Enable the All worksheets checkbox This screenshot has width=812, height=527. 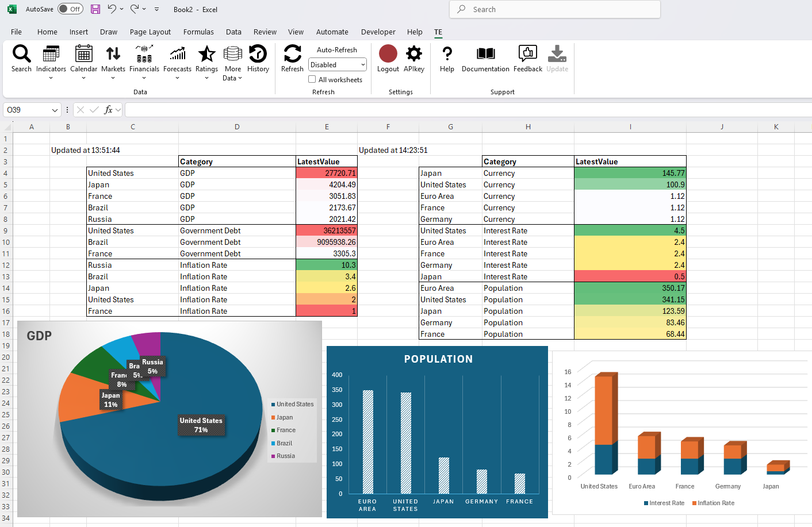312,79
